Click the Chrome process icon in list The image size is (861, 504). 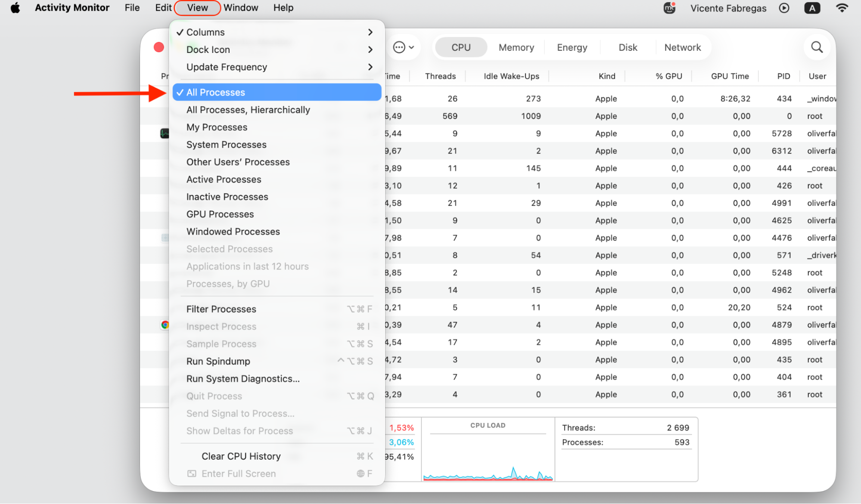pyautogui.click(x=165, y=325)
